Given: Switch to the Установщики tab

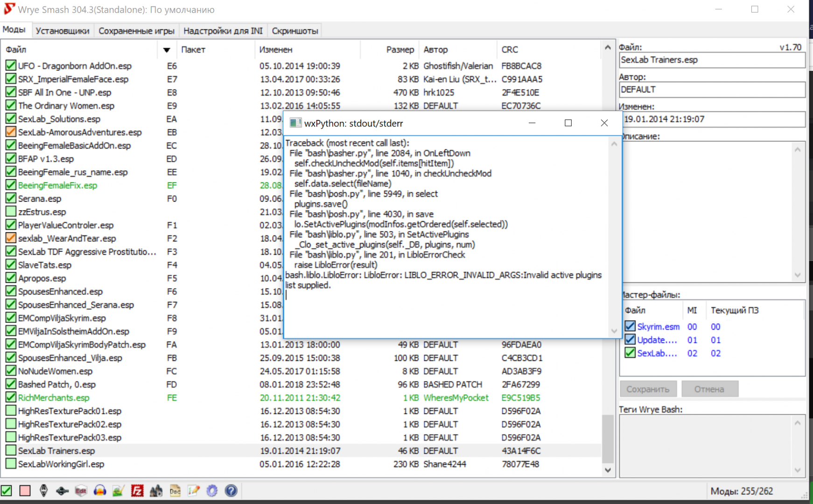Looking at the screenshot, I should tap(62, 31).
